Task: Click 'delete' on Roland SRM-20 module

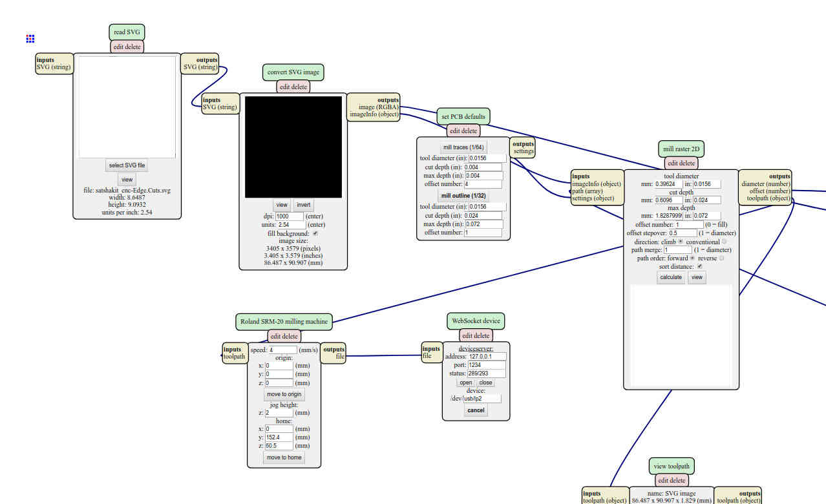Action: (290, 336)
